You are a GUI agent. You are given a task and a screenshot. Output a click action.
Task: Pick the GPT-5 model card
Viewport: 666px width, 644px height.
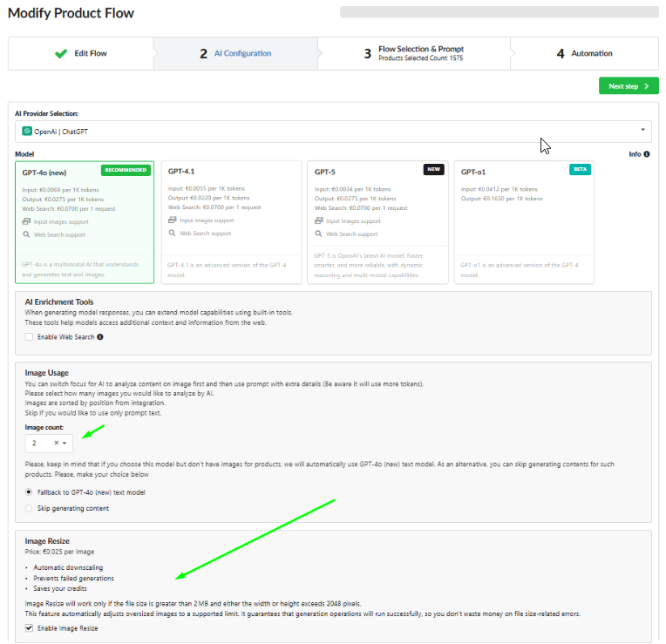coord(377,222)
